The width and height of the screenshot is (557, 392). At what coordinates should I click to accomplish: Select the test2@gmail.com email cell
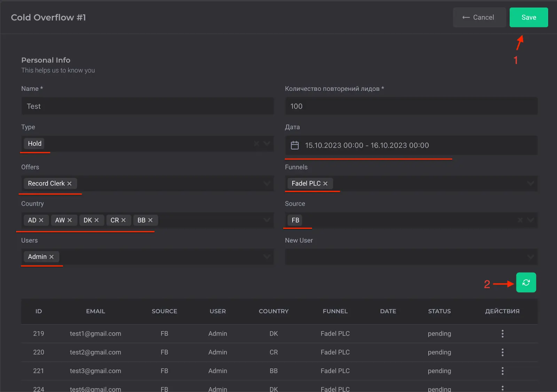pos(95,352)
